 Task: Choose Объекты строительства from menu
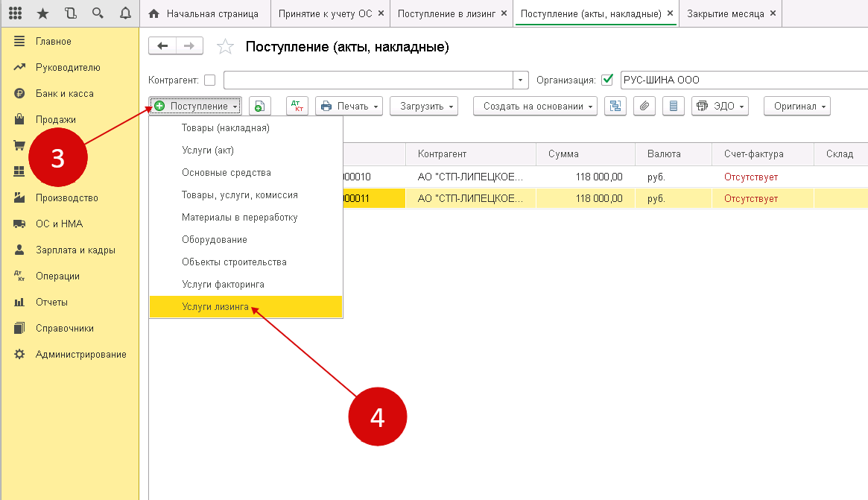click(246, 262)
